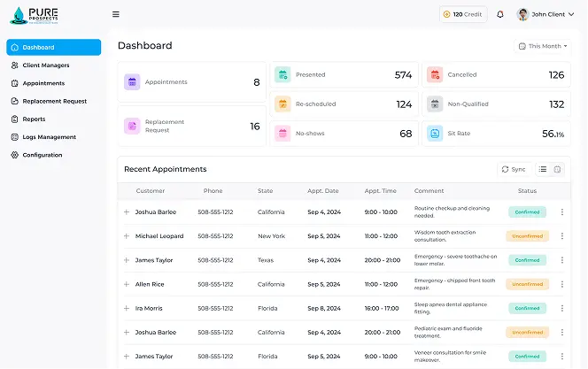588x369 pixels.
Task: Click the Pure Prospects logo
Action: point(40,15)
